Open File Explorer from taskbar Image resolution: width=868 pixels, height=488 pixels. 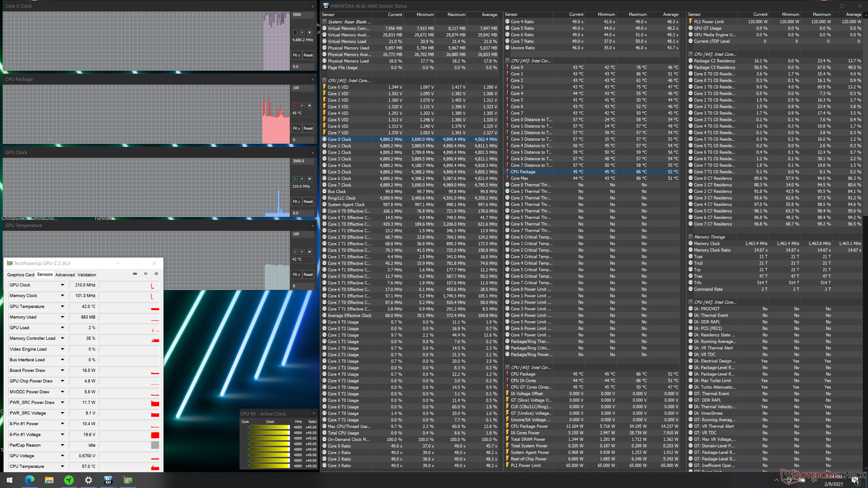point(49,480)
